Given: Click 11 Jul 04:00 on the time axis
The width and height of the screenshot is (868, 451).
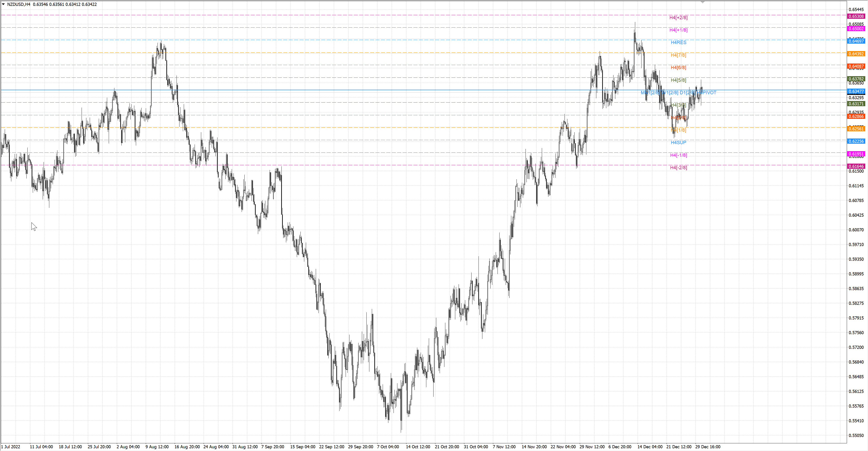Looking at the screenshot, I should pyautogui.click(x=41, y=447).
